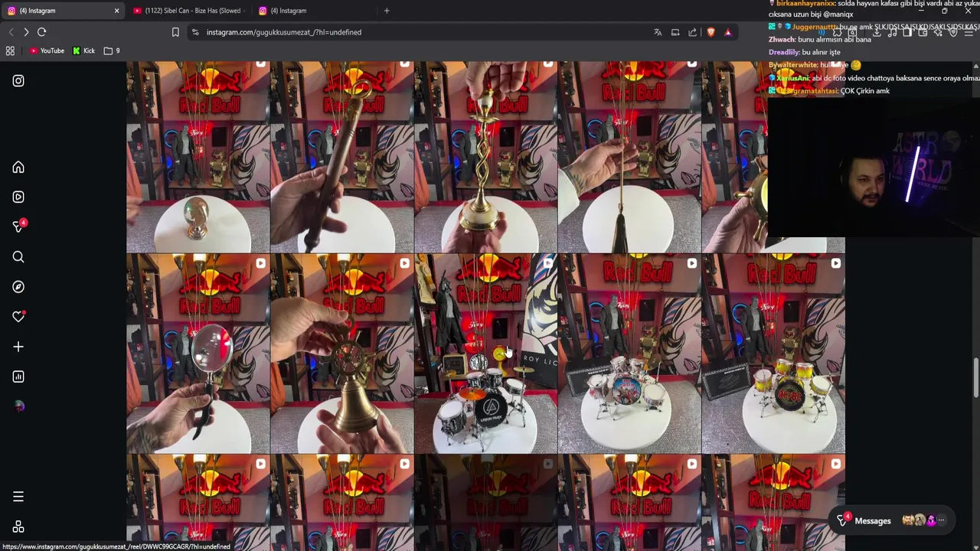Open the metal sphere reel thumbnail

click(x=198, y=157)
